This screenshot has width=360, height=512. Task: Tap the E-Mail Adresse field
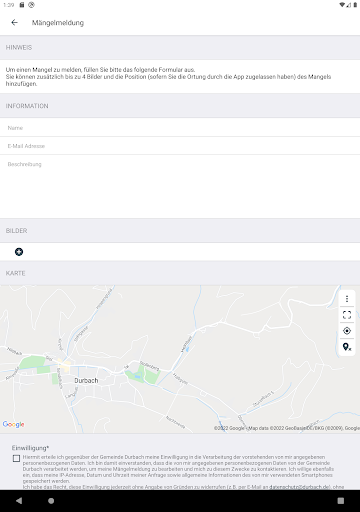coord(180,146)
